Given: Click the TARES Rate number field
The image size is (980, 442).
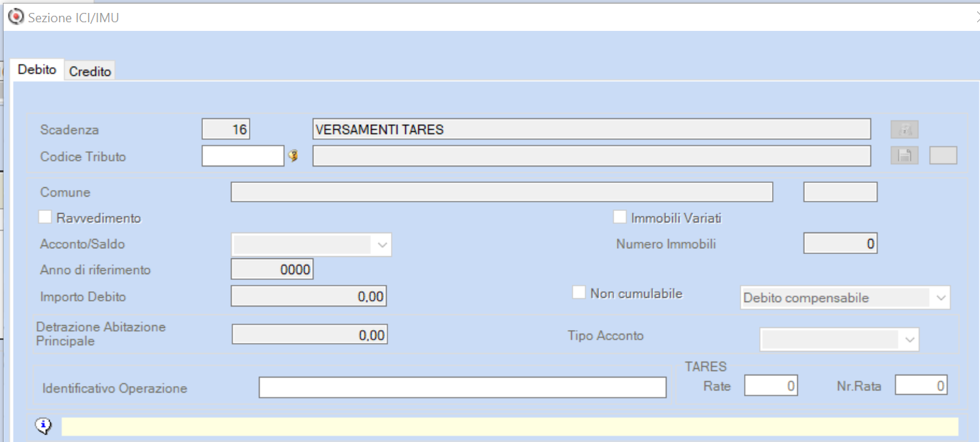Looking at the screenshot, I should 771,385.
